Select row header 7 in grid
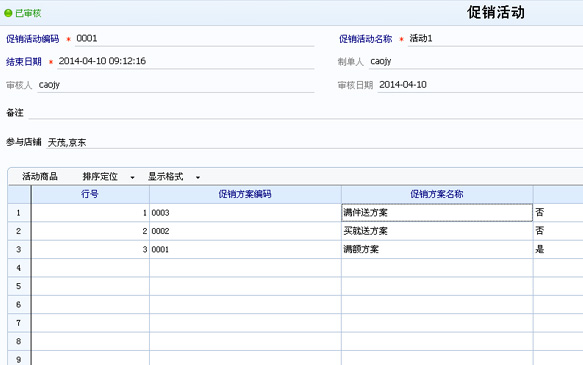 tap(19, 323)
